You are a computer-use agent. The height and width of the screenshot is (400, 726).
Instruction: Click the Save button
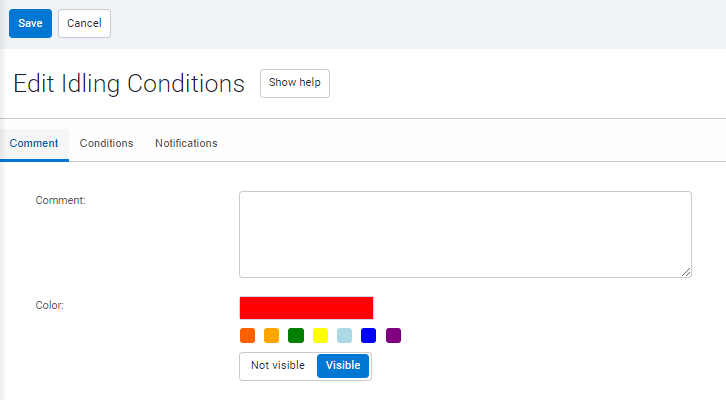pos(30,23)
